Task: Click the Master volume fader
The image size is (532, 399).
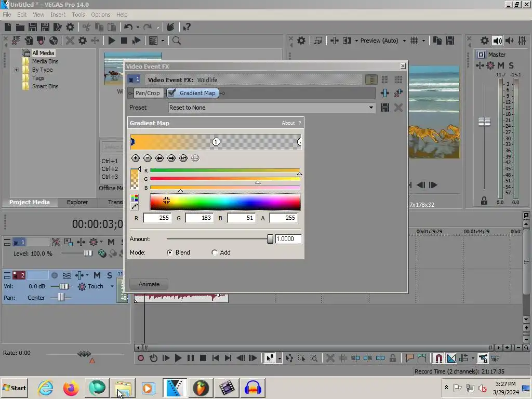Action: coord(485,122)
